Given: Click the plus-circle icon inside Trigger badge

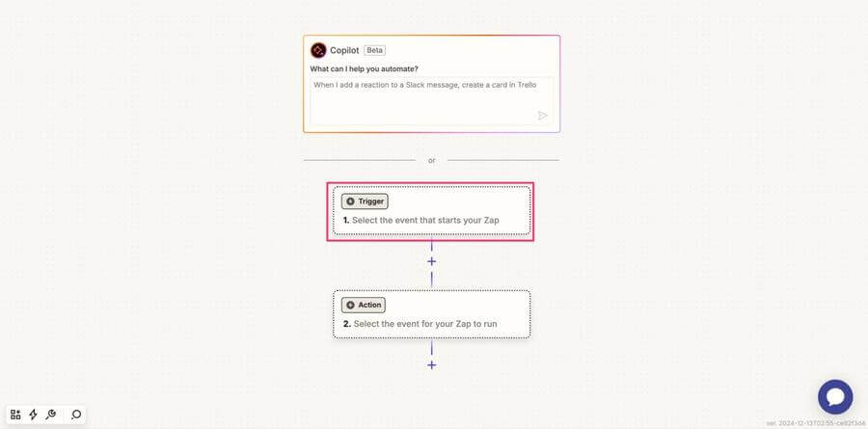Looking at the screenshot, I should click(x=350, y=201).
